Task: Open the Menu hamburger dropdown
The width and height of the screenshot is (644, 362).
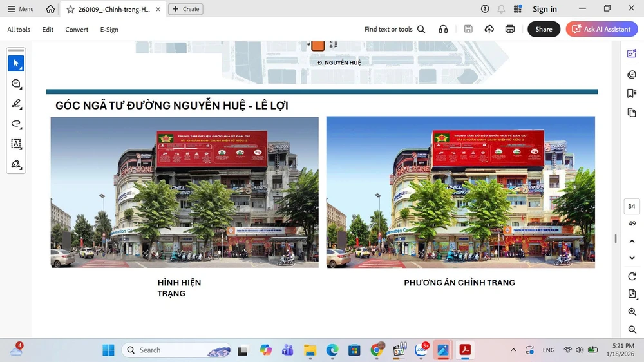Action: point(21,9)
